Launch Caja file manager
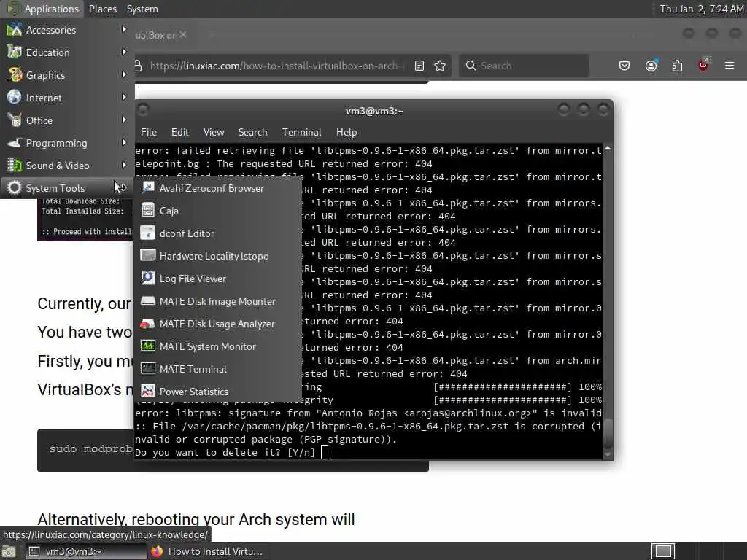This screenshot has width=747, height=560. [217, 211]
